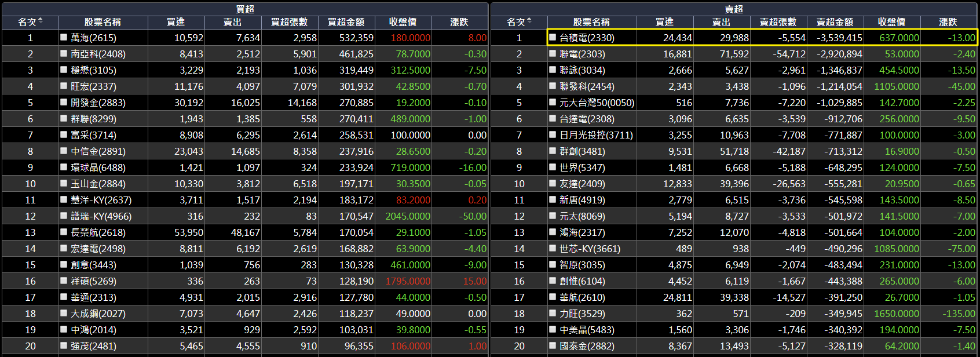980x357 pixels.
Task: Select 譜瑞-KY(4966) stock name
Action: point(101,216)
